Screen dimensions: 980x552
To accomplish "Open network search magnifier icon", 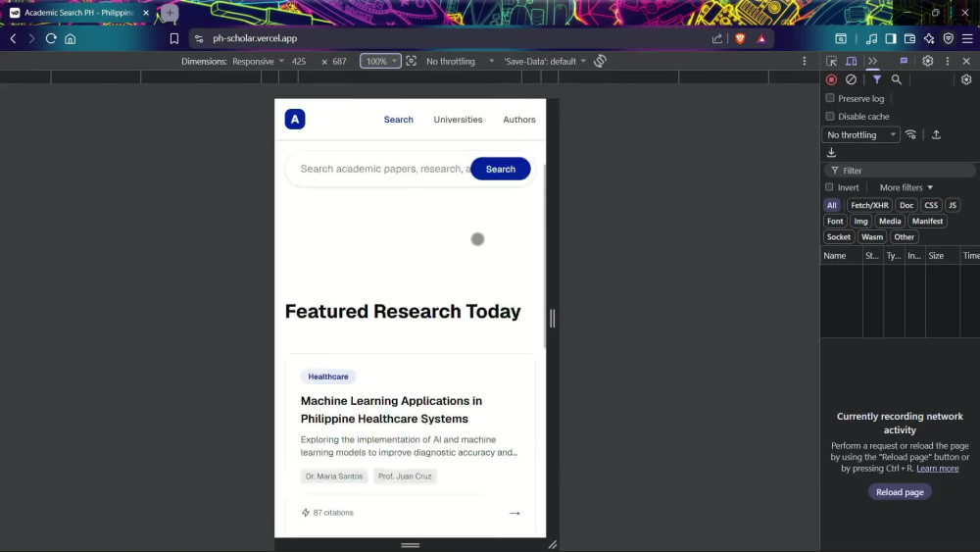I will [x=897, y=80].
